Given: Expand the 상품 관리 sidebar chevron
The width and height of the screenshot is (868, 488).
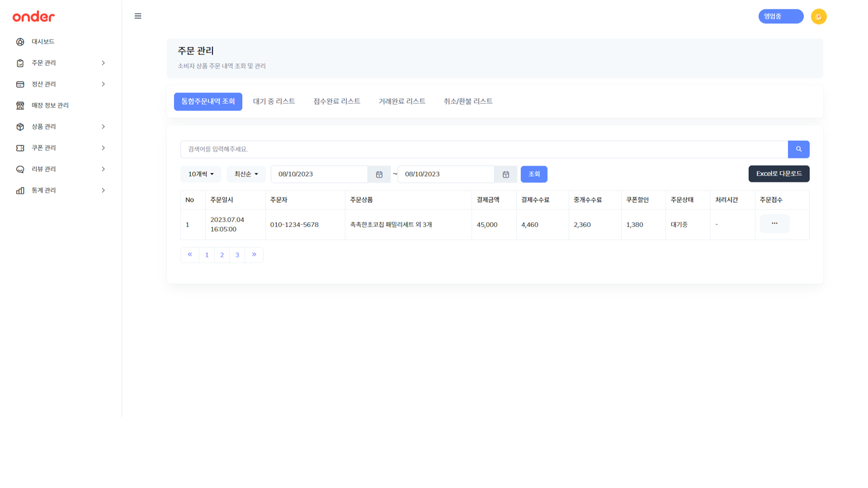Looking at the screenshot, I should [x=103, y=127].
